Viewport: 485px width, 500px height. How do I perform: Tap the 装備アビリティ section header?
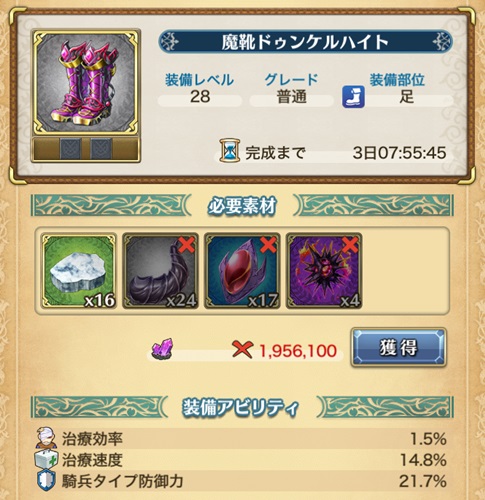pos(241,407)
